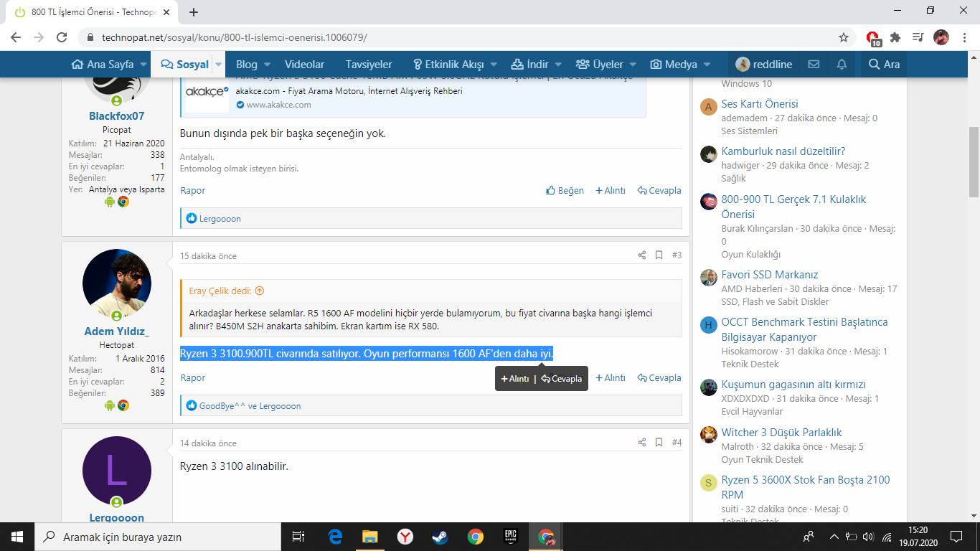Image resolution: width=980 pixels, height=551 pixels.
Task: Open the Kuşumun gagasının altı kırmızı thread
Action: 793,385
